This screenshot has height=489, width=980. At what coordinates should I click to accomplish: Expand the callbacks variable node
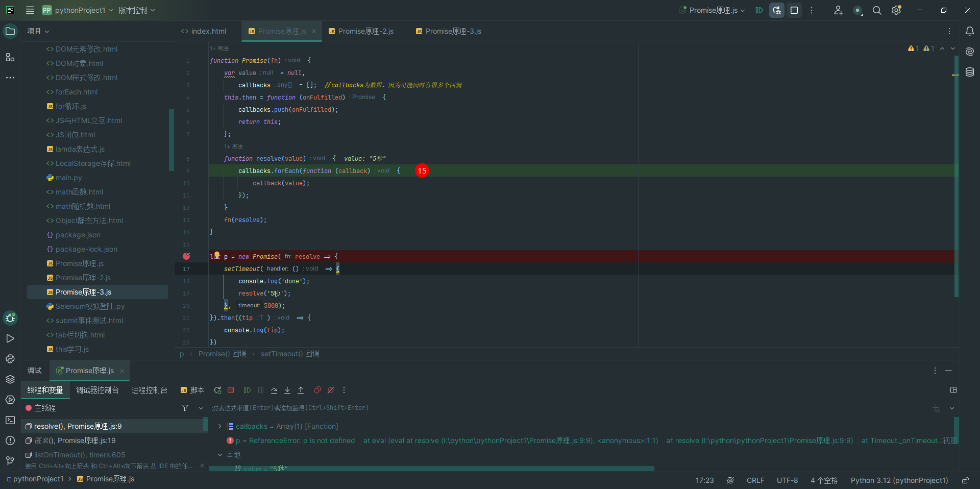point(220,426)
